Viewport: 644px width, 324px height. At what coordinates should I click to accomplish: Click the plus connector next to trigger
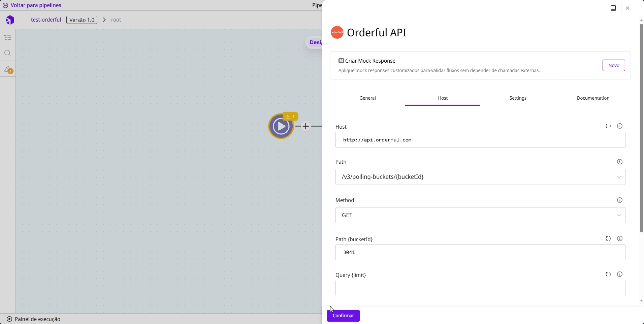[x=305, y=126]
